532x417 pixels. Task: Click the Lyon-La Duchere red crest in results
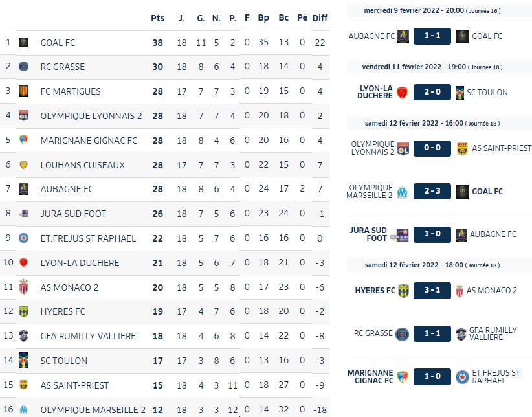pyautogui.click(x=402, y=93)
